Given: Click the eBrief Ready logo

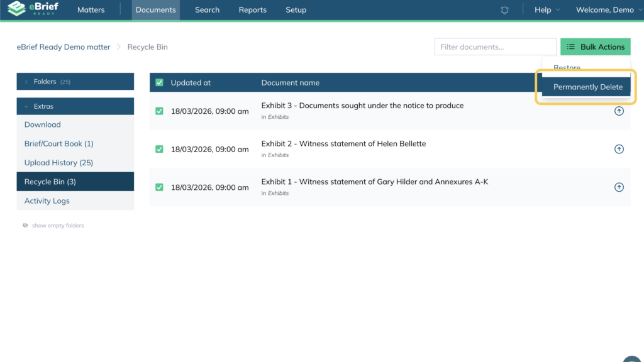Looking at the screenshot, I should pyautogui.click(x=33, y=9).
